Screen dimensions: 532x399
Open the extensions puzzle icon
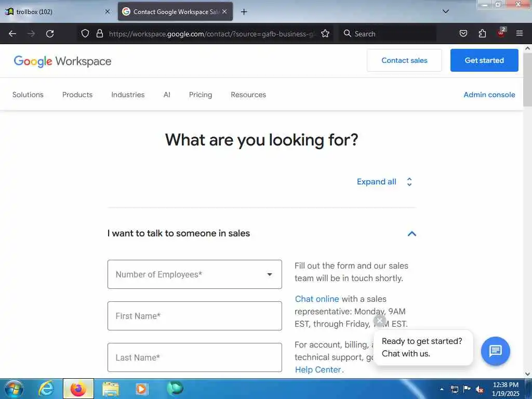coord(482,33)
